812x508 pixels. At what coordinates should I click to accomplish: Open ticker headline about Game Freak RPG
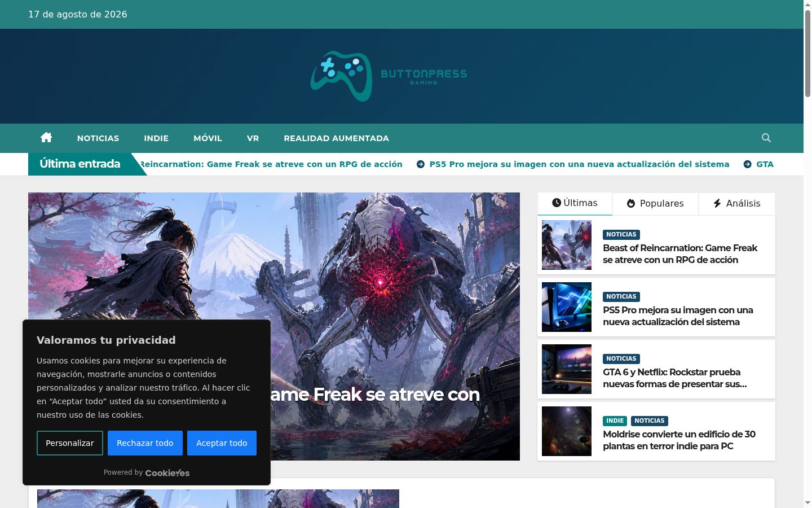coord(271,164)
